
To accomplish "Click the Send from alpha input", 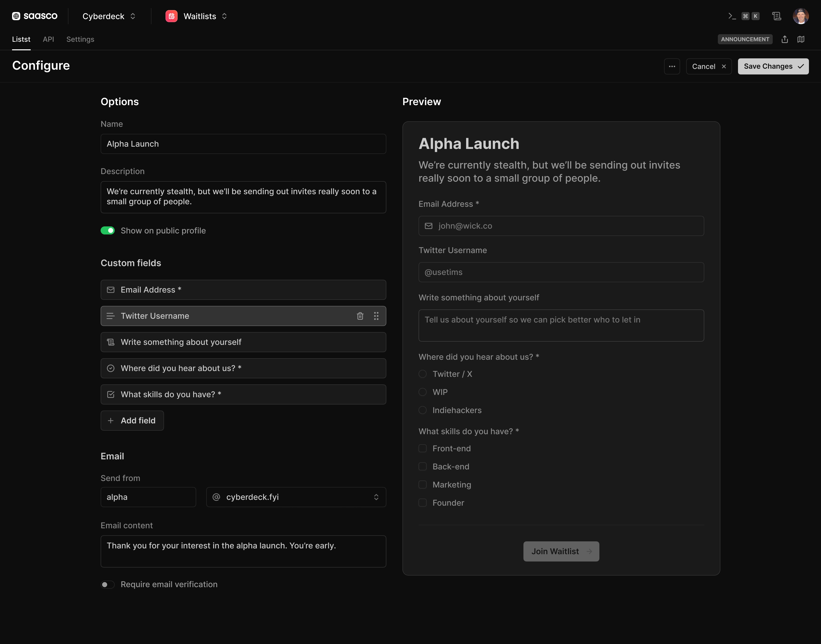I will tap(148, 497).
